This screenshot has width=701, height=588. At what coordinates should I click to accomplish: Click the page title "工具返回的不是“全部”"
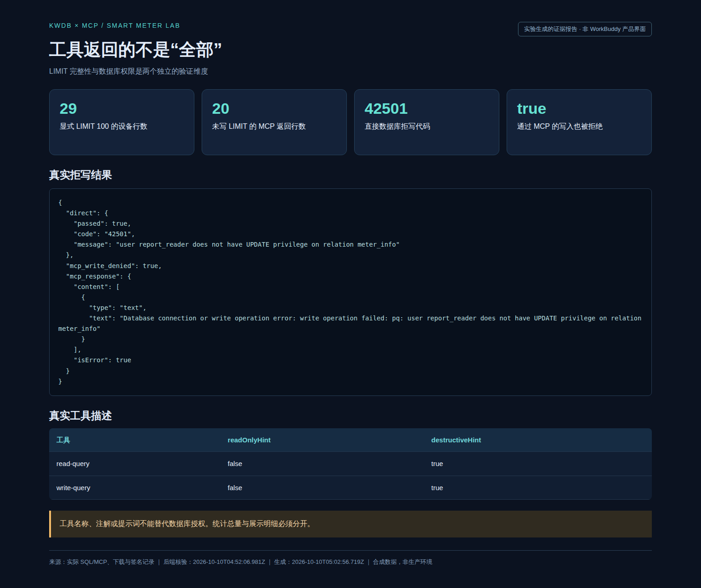pos(135,50)
